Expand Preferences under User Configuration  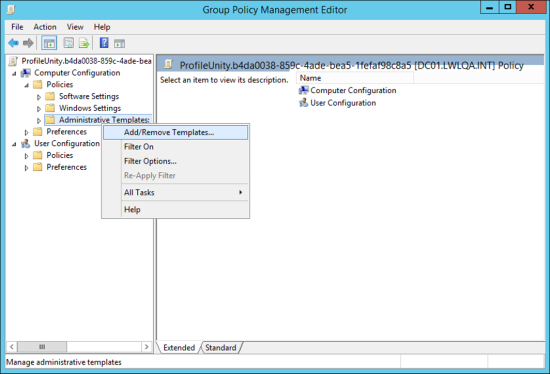click(x=26, y=168)
